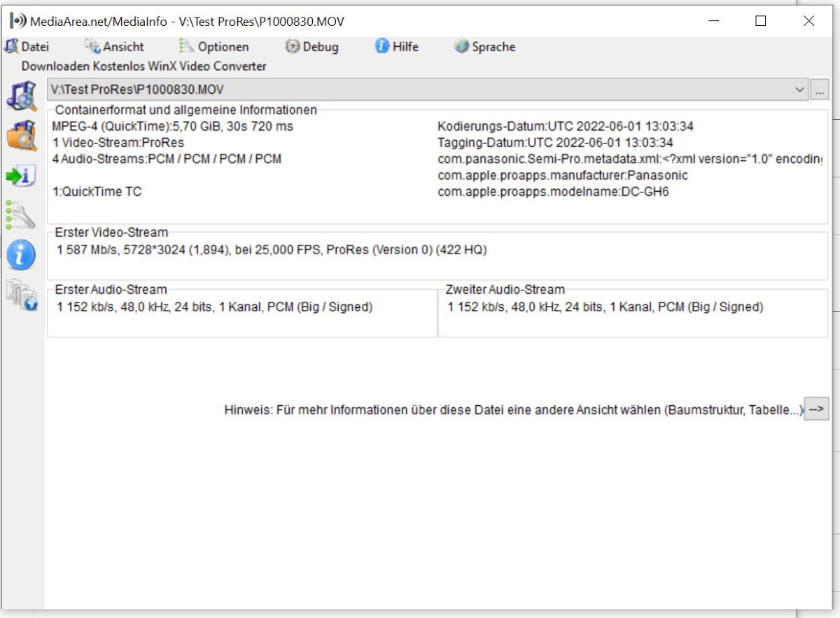
Task: Click the Erster Video-Stream info line
Action: pos(272,250)
